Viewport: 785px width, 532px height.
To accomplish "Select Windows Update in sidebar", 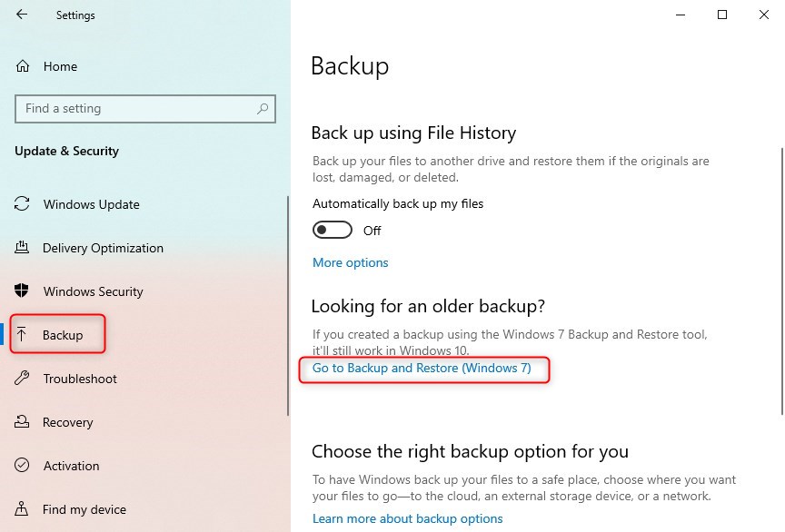I will pos(91,204).
